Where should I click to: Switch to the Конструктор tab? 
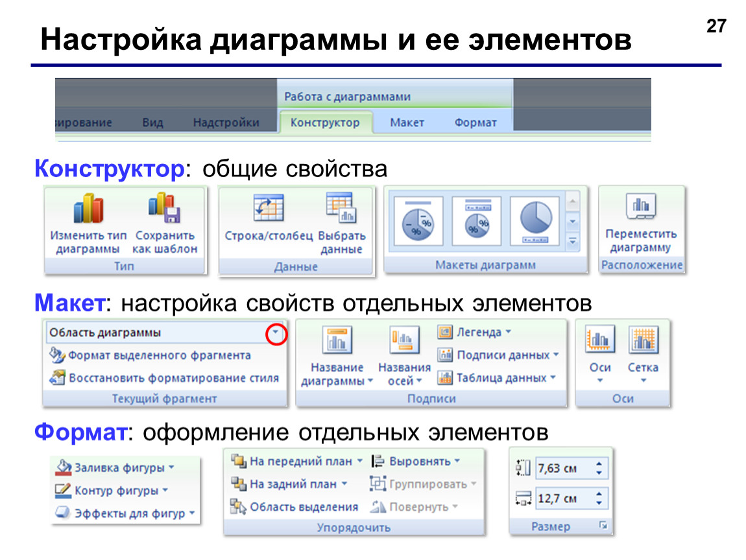click(325, 122)
